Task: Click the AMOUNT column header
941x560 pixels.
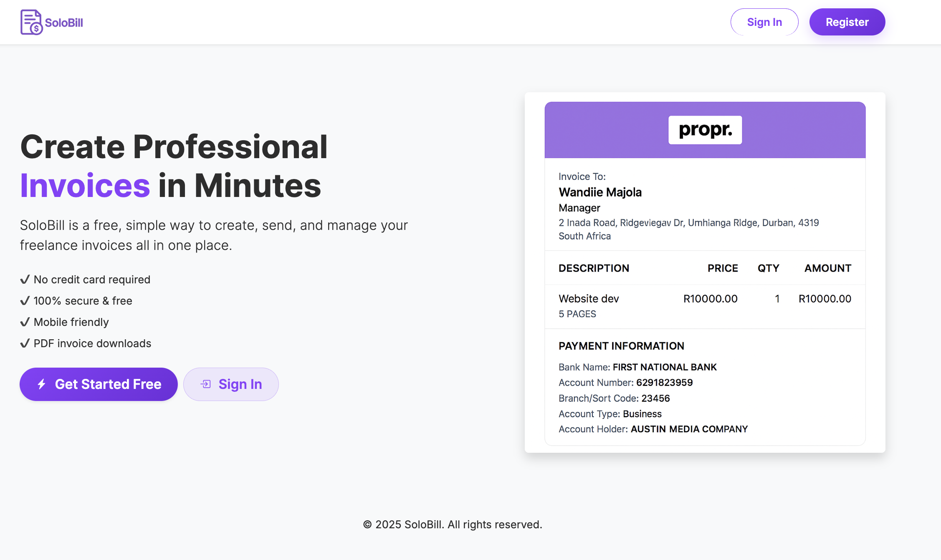Action: click(828, 268)
